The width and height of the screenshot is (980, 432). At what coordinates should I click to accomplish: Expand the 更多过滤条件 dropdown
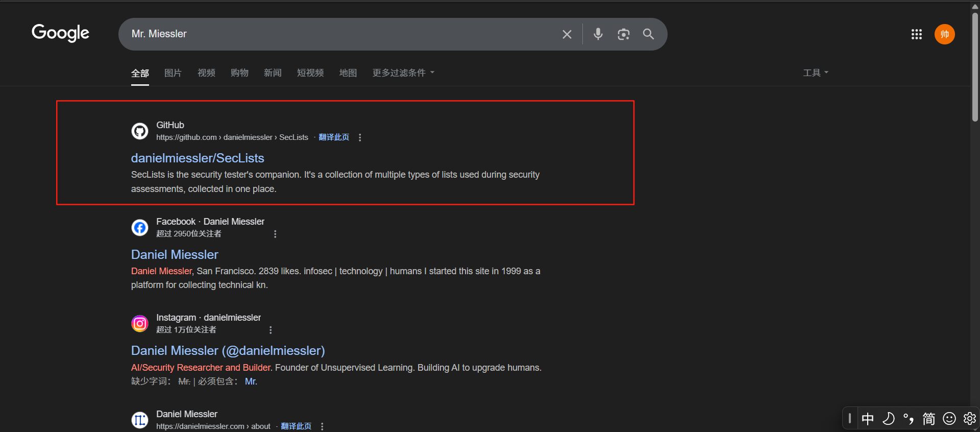point(403,73)
